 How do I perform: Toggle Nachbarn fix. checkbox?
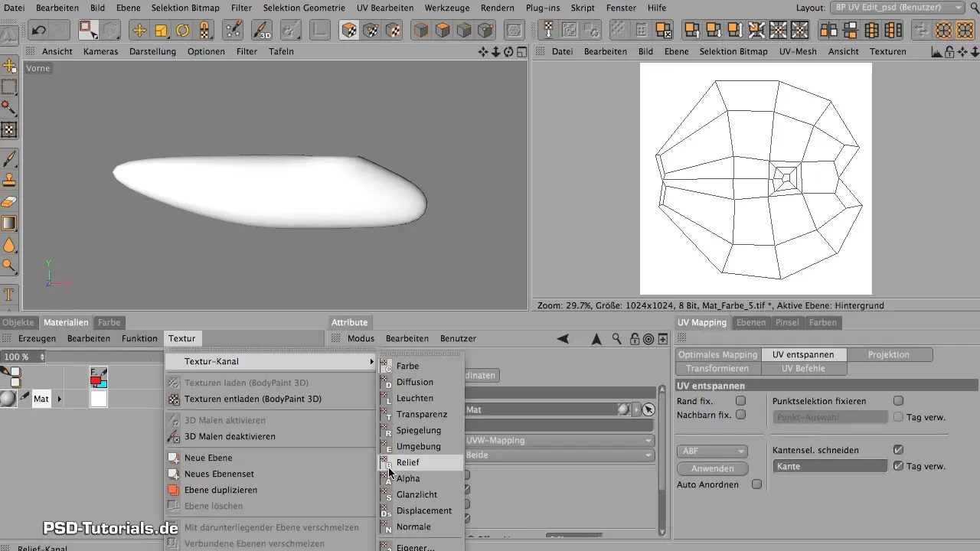(x=740, y=415)
